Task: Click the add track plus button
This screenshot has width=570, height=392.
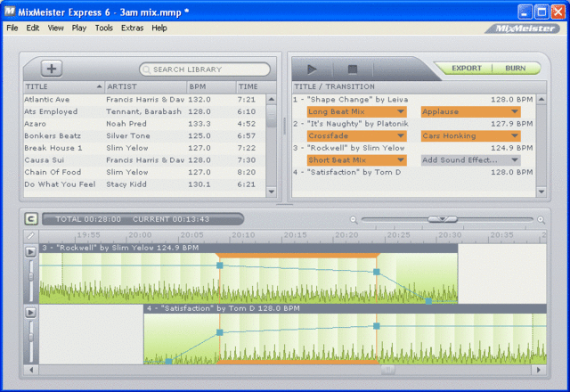Action: [x=52, y=69]
